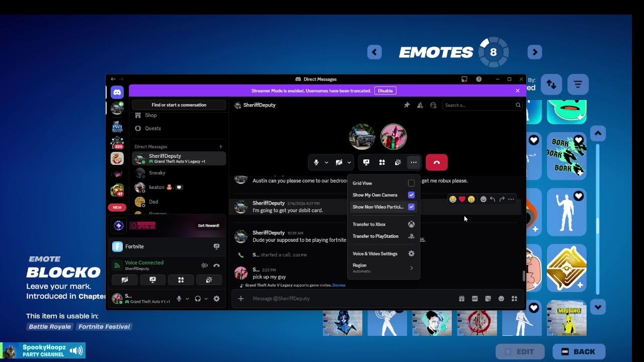Open more options on hovered message
The image size is (644, 362).
[511, 200]
